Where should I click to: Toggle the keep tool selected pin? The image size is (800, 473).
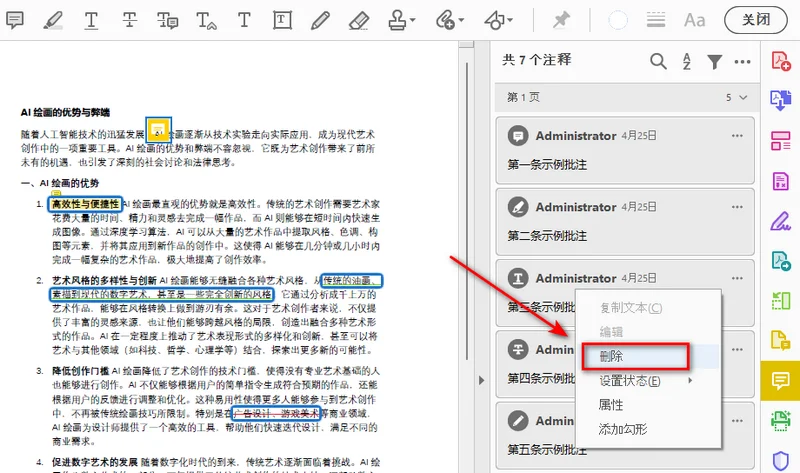pos(561,20)
